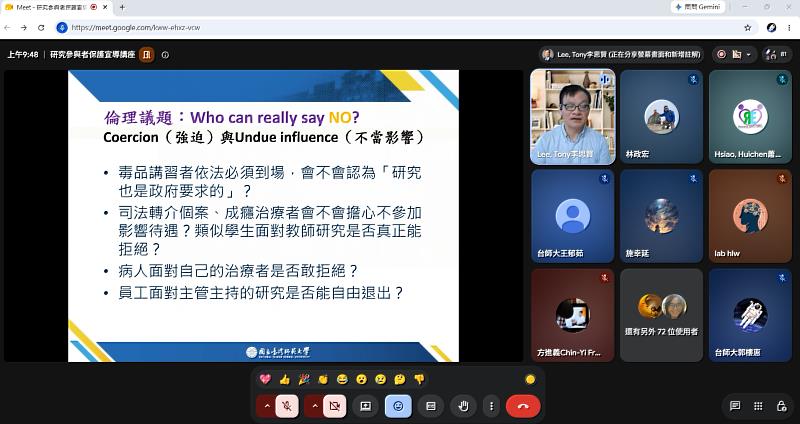Select lab hlw participant tile

click(750, 216)
